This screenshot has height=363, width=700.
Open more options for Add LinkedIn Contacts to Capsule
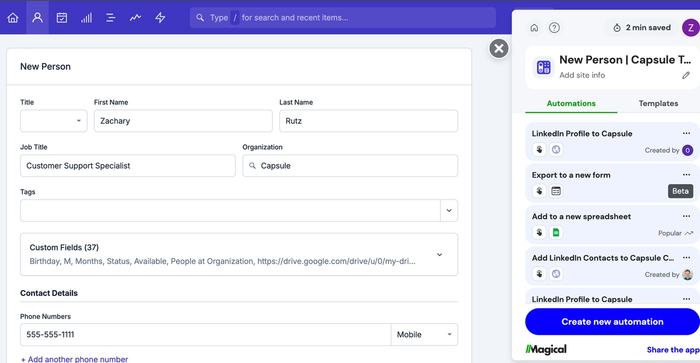(x=686, y=258)
